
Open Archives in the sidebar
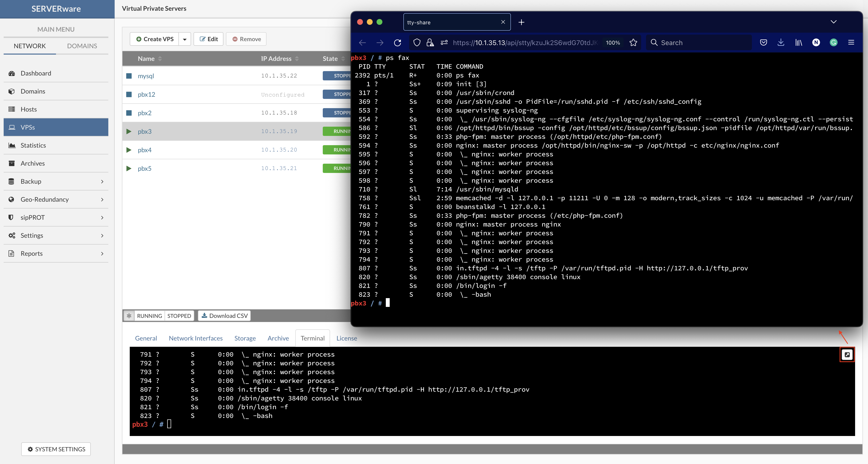pos(56,163)
